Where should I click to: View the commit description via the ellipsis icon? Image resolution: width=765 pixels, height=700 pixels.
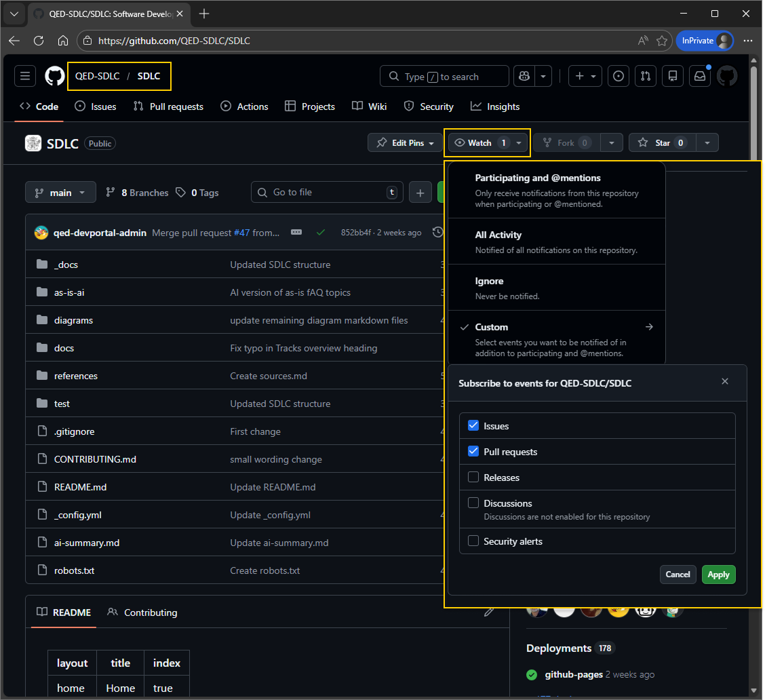(x=296, y=231)
